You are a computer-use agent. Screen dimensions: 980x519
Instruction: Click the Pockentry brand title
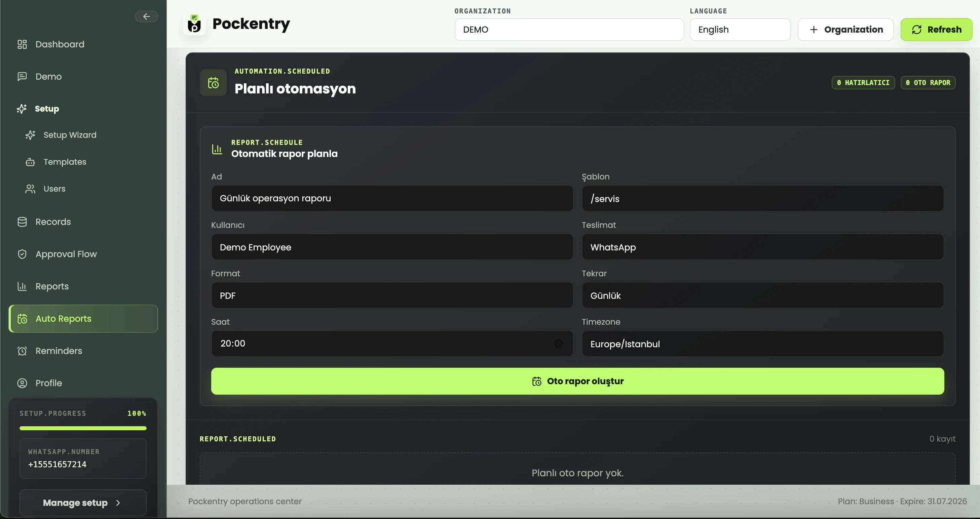coord(251,24)
